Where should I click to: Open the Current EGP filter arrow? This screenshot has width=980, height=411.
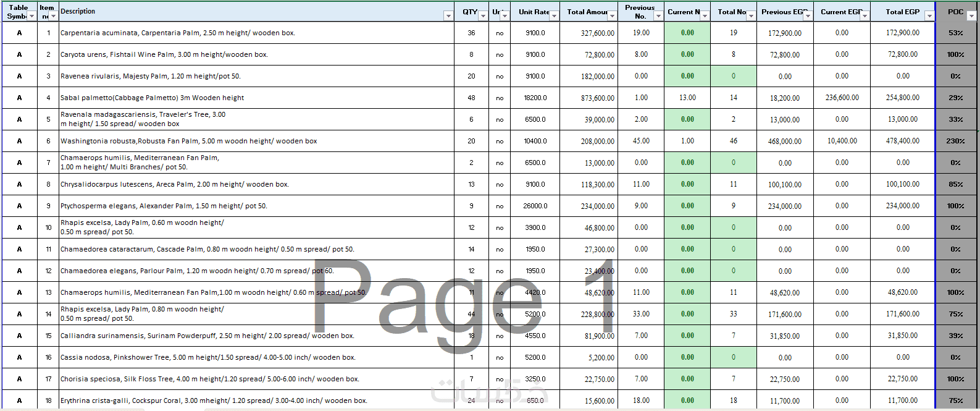865,16
